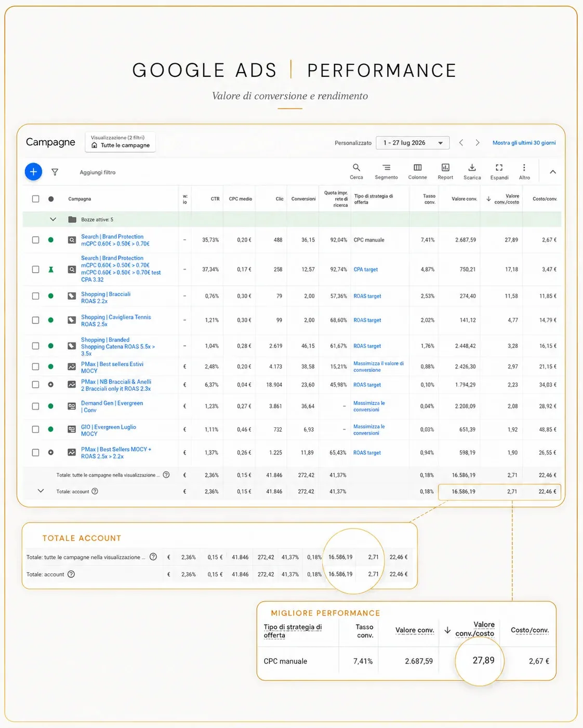Open GIO | Evergreen Luglio MOCY campaign

pos(109,430)
